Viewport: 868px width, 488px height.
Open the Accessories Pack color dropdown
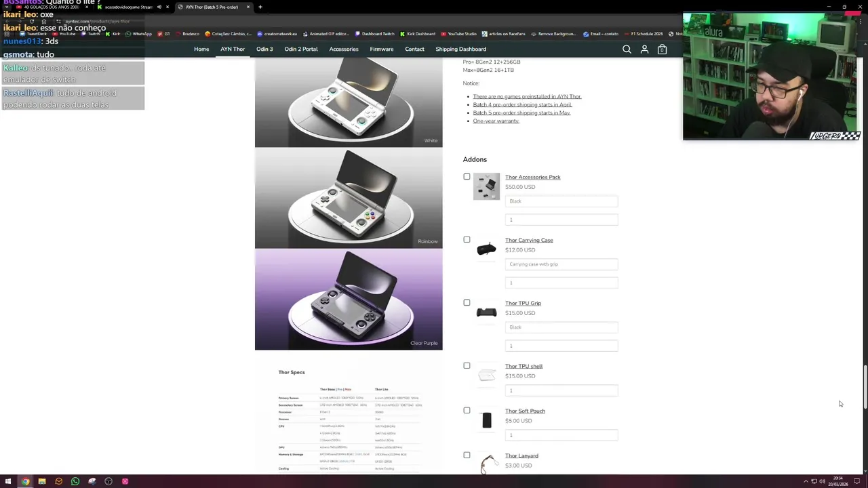coord(561,201)
